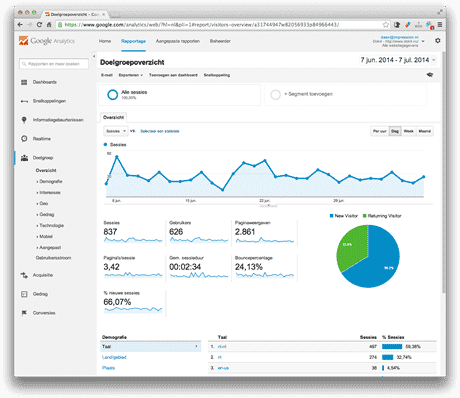Select the Taal demographic row
Image resolution: width=460 pixels, height=398 pixels.
point(151,347)
